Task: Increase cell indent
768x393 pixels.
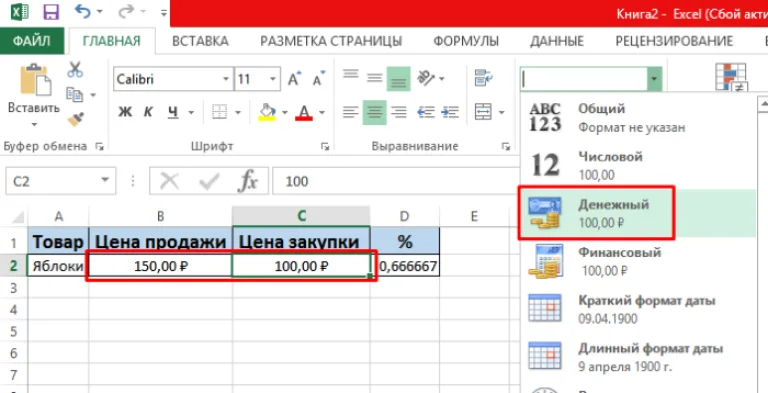Action: click(x=450, y=112)
